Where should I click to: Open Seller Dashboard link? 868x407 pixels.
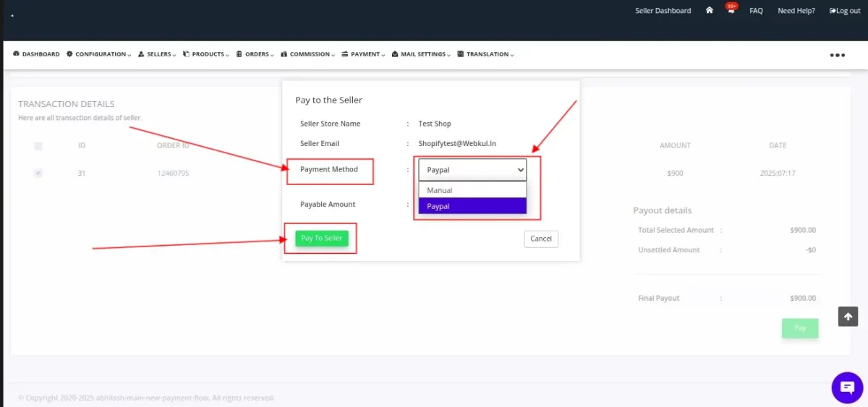coord(663,11)
